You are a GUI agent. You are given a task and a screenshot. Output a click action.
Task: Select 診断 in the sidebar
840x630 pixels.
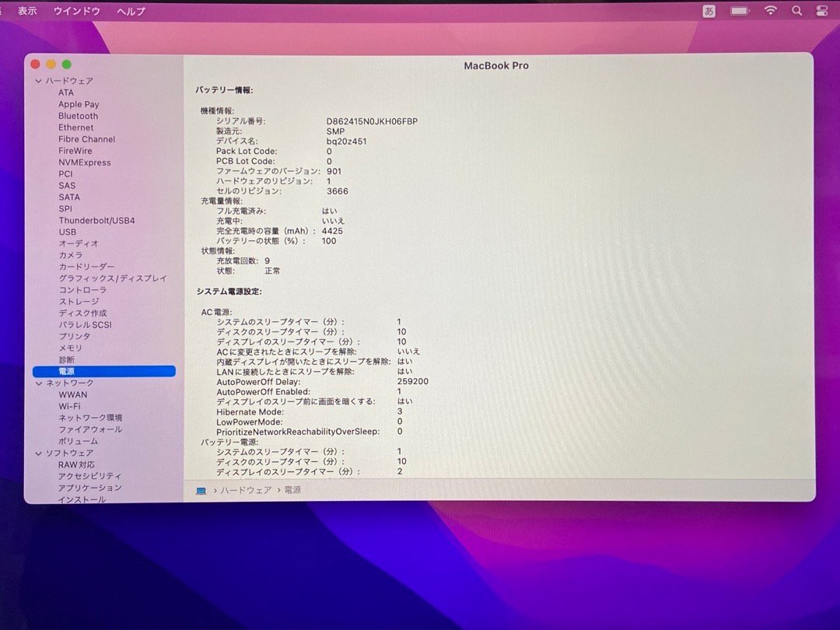point(66,360)
